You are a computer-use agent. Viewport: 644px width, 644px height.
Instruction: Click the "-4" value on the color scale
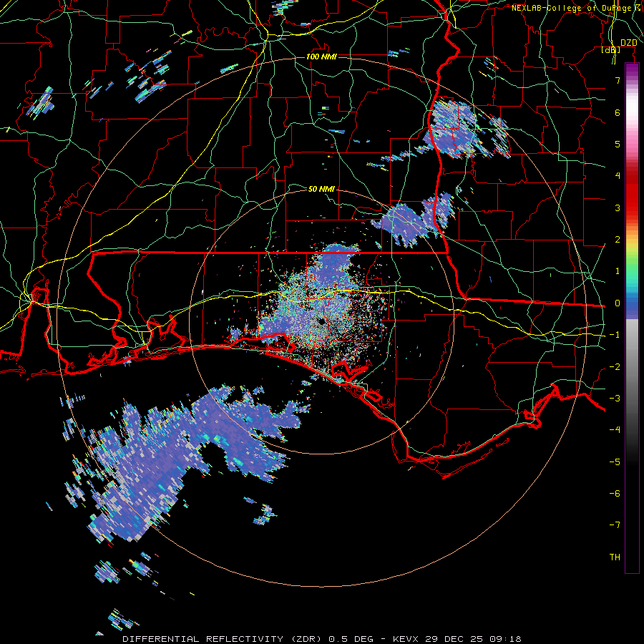(615, 430)
